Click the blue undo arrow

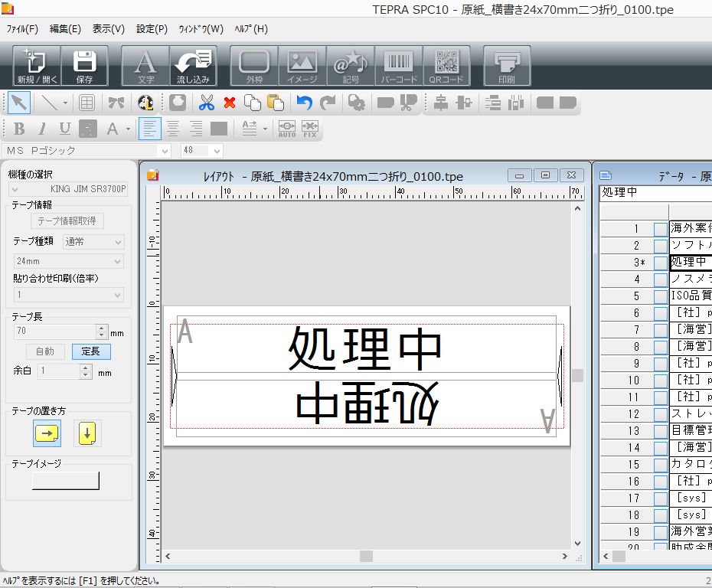304,103
